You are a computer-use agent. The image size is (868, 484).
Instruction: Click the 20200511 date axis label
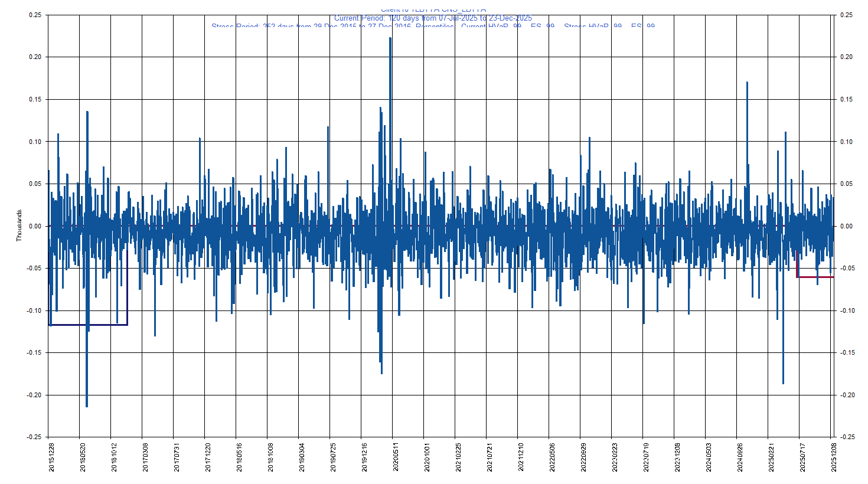click(396, 457)
